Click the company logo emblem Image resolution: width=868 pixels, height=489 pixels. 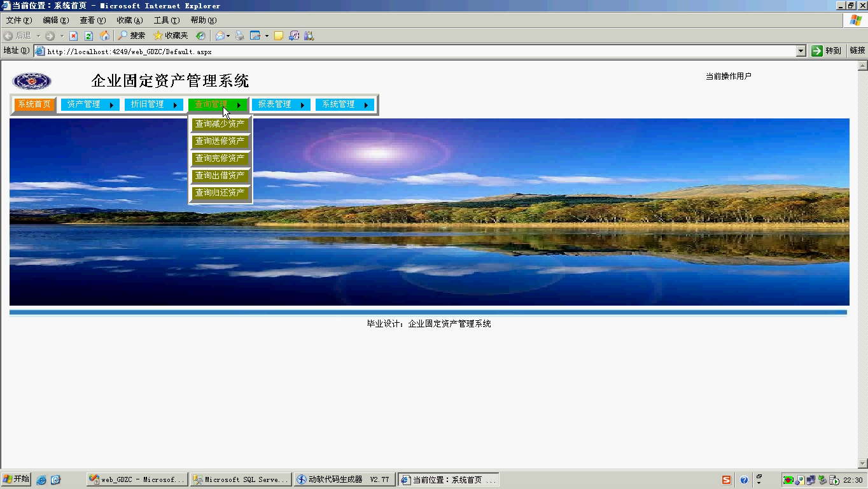coord(32,81)
